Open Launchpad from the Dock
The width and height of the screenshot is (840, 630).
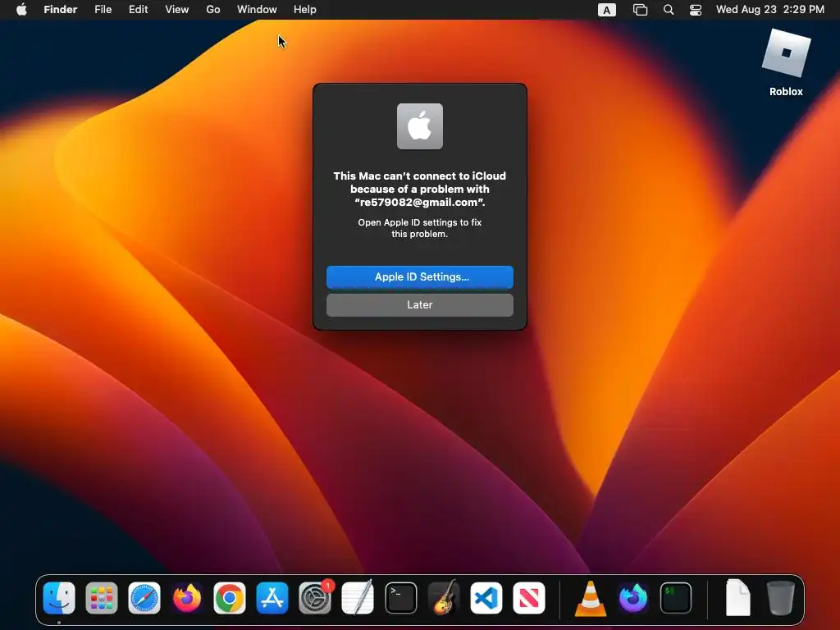tap(101, 598)
